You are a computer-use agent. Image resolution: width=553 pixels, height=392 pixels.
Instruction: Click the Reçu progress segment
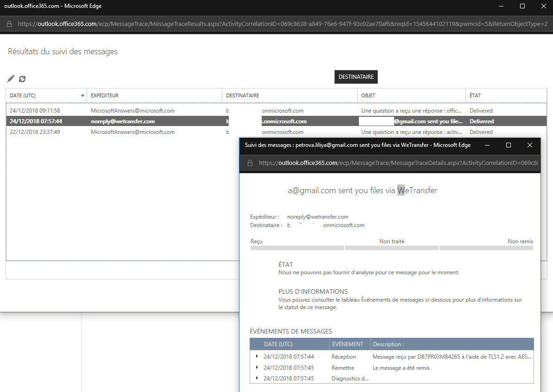[297, 248]
